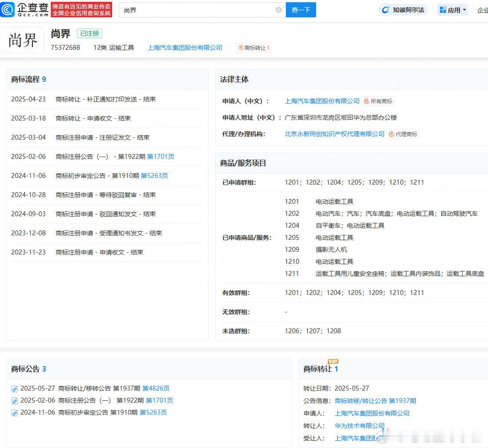Open 第5263页 link in trademark process list
Image resolution: width=488 pixels, height=448 pixels.
point(155,176)
